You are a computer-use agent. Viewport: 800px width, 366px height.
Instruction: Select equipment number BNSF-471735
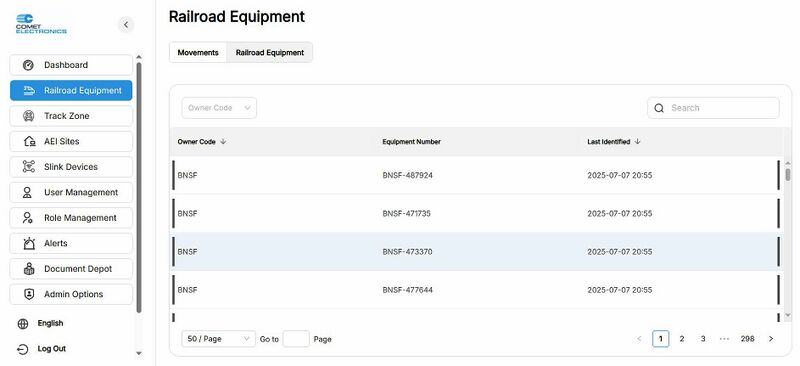tap(407, 213)
